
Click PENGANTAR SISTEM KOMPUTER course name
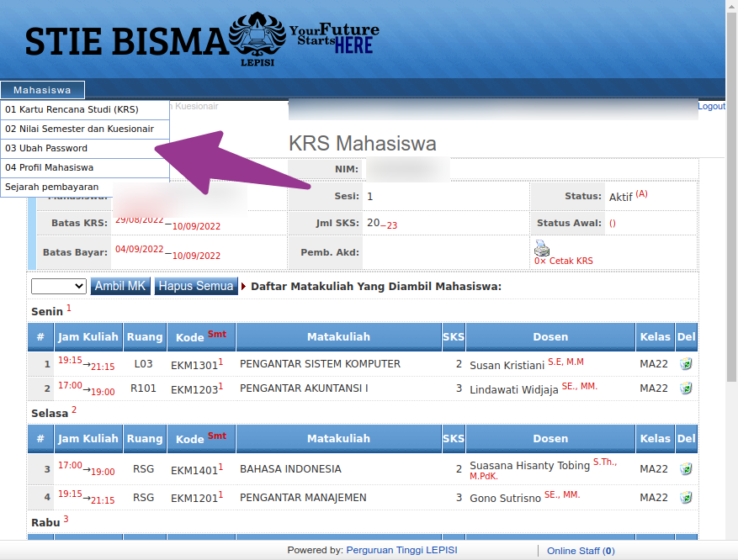pos(320,364)
